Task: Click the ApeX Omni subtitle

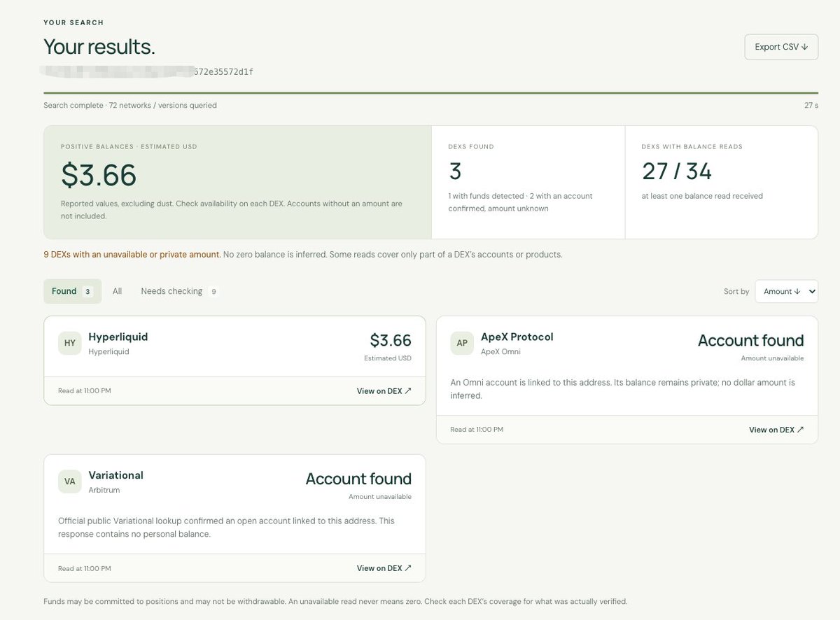Action: 500,351
